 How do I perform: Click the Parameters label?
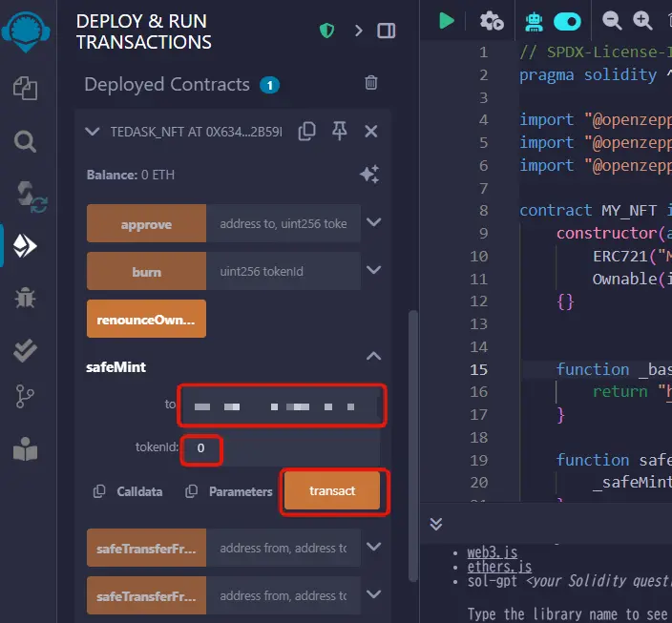pos(241,491)
